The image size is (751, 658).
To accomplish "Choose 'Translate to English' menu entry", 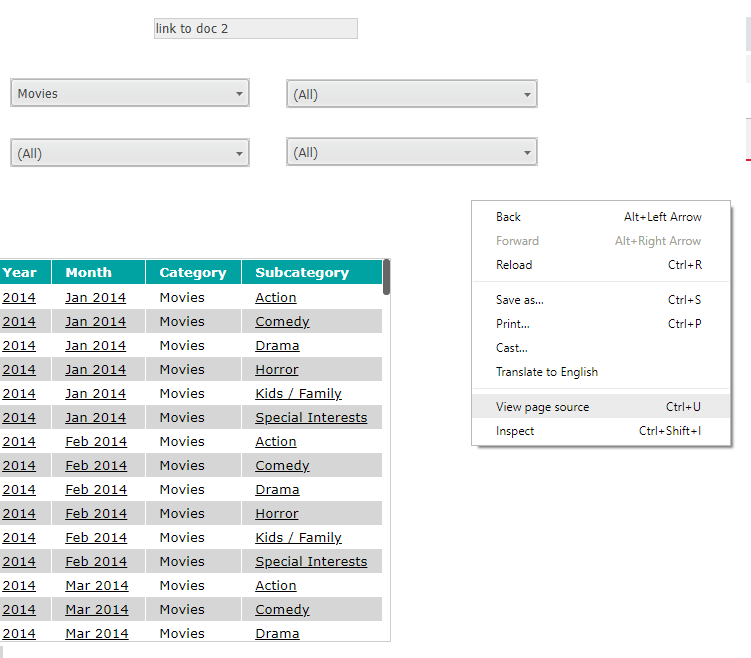I will pyautogui.click(x=547, y=372).
